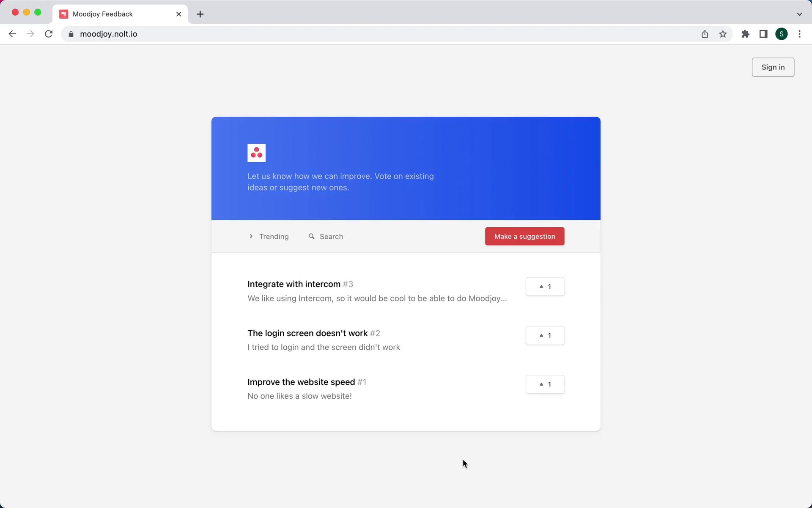Open Improve the website speed suggestion #1
This screenshot has height=508, width=812.
301,381
